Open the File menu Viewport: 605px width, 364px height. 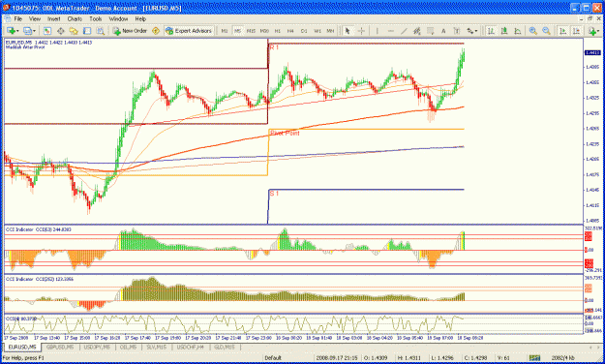point(18,18)
